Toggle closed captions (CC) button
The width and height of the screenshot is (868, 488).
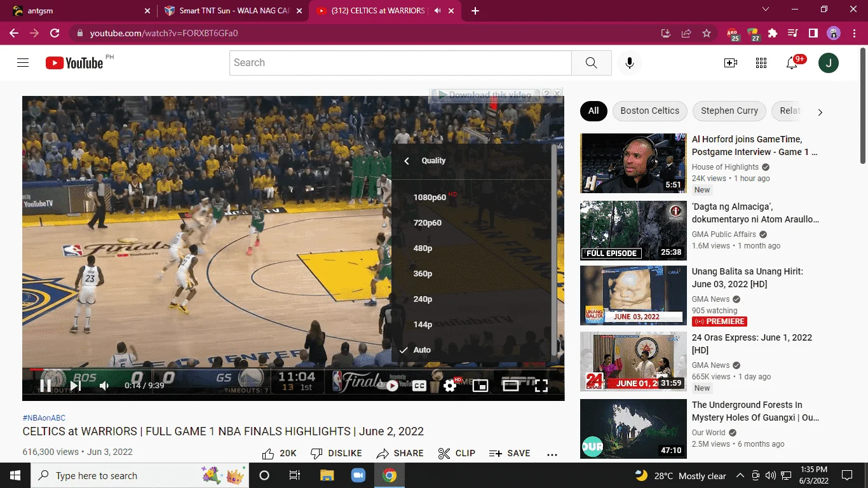coord(419,385)
